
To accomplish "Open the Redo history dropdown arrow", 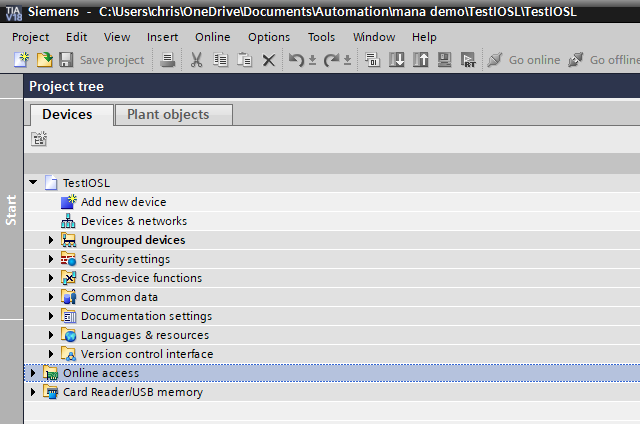I will (x=347, y=60).
